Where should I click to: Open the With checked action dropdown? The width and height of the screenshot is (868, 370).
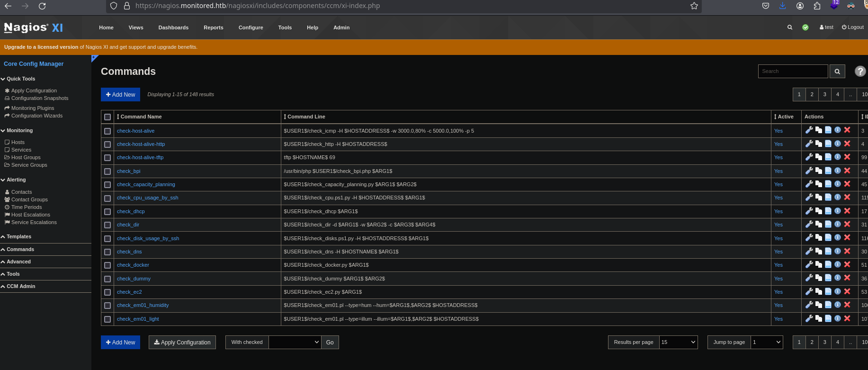tap(295, 342)
